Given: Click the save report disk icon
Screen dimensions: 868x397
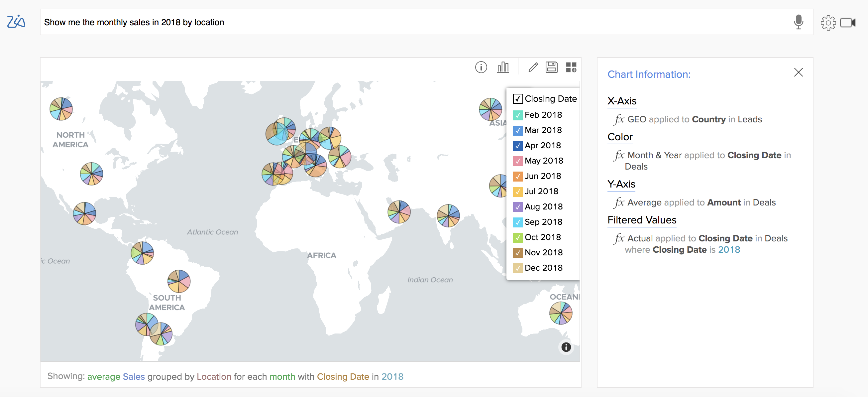Looking at the screenshot, I should click(x=552, y=67).
